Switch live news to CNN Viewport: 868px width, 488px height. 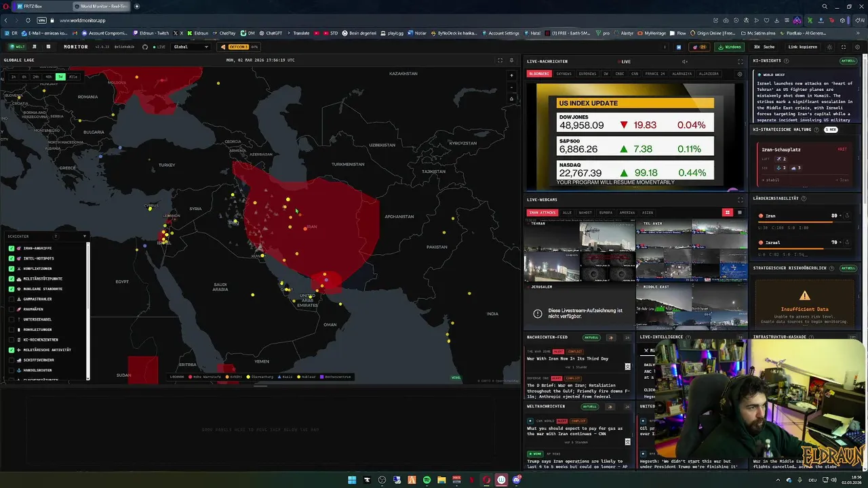coord(635,74)
